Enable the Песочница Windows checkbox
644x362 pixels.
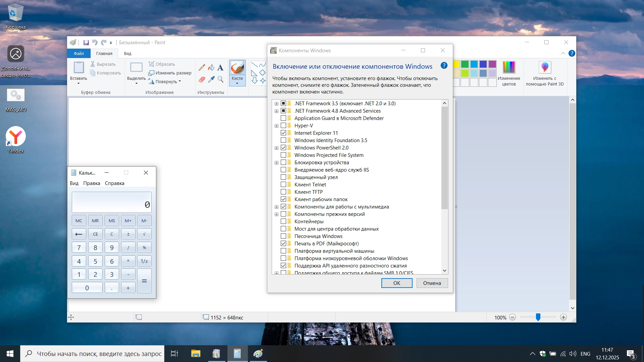tap(283, 236)
